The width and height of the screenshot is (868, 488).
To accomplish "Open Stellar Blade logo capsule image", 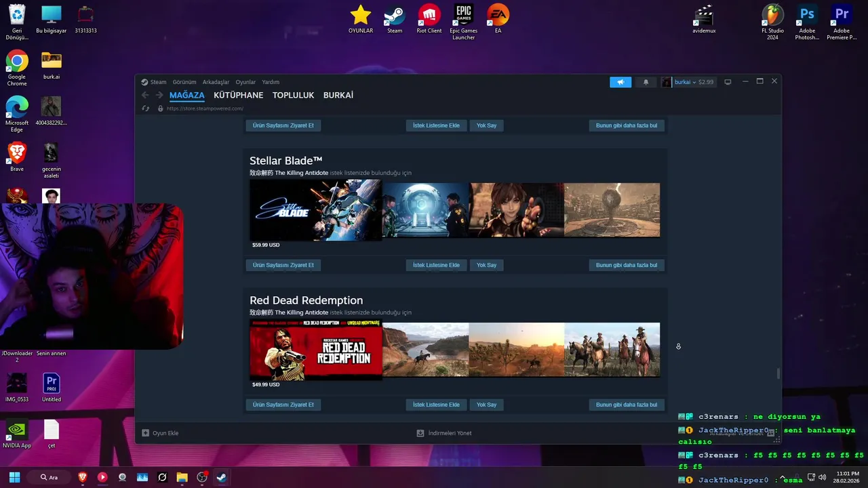I will click(315, 211).
